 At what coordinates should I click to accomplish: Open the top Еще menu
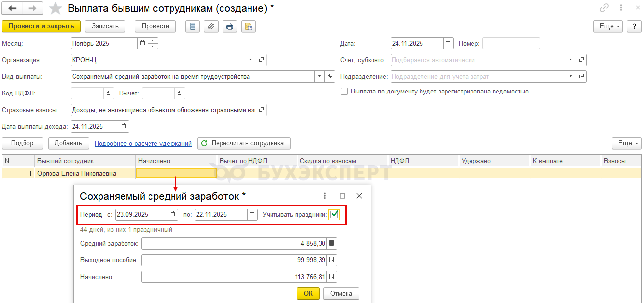coord(608,26)
